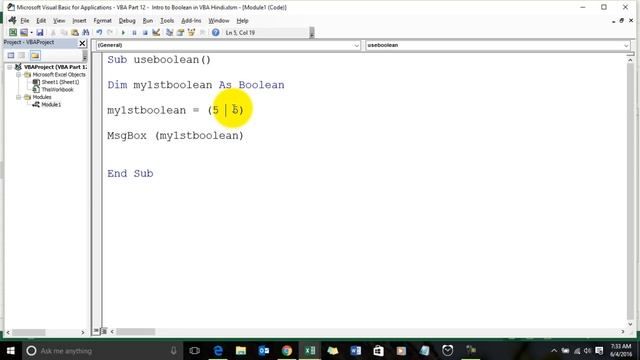Screen dimensions: 640x360
Task: Open Visual Basic Help question mark icon
Action: 216,33
